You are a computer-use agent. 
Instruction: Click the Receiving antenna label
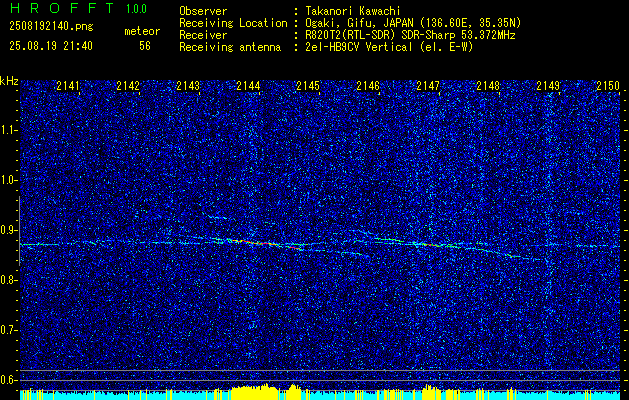[x=230, y=47]
